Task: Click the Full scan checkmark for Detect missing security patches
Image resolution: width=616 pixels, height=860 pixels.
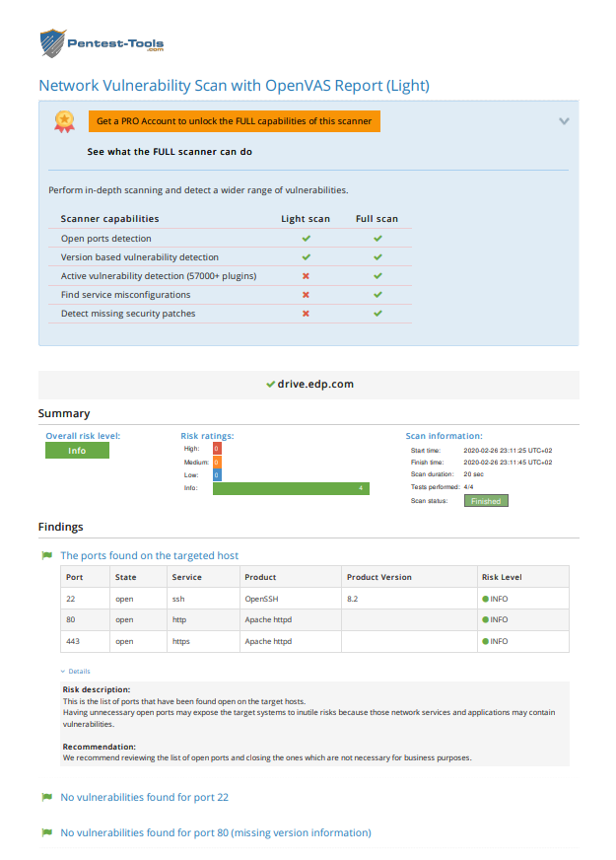Action: tap(377, 314)
